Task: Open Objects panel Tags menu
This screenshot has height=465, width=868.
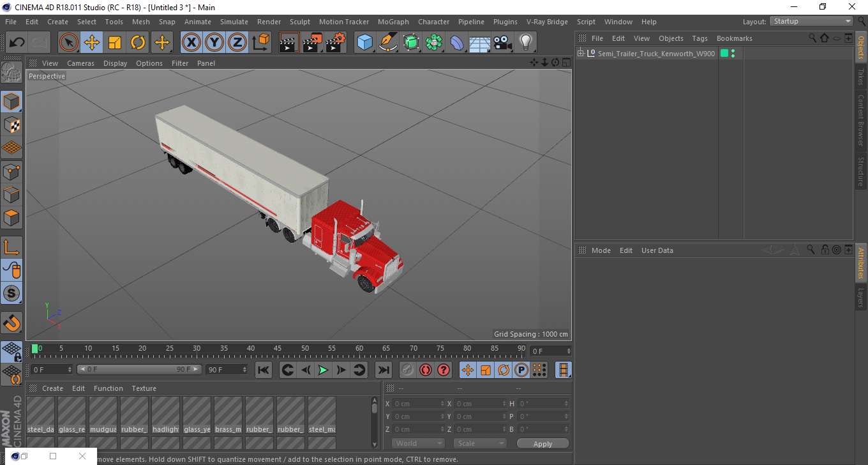Action: (700, 38)
